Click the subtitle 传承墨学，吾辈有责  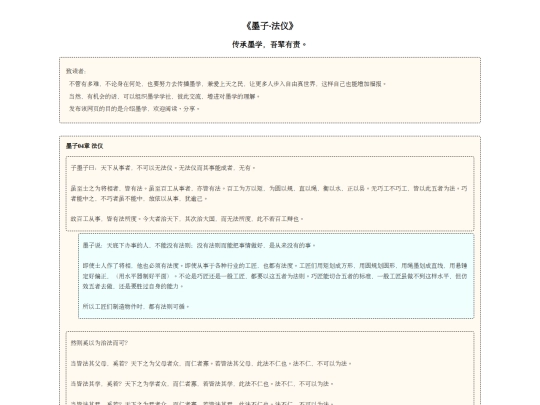(x=269, y=44)
